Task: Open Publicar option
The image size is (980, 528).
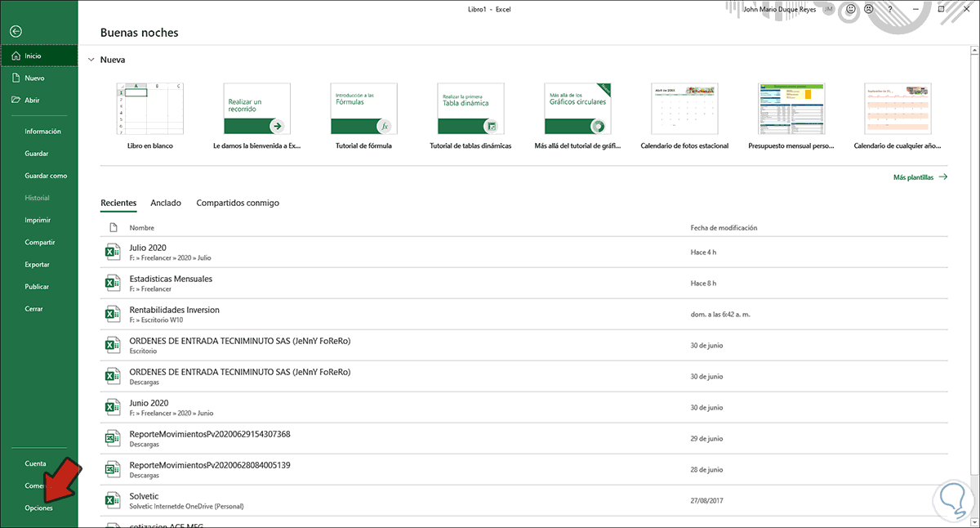Action: click(37, 287)
